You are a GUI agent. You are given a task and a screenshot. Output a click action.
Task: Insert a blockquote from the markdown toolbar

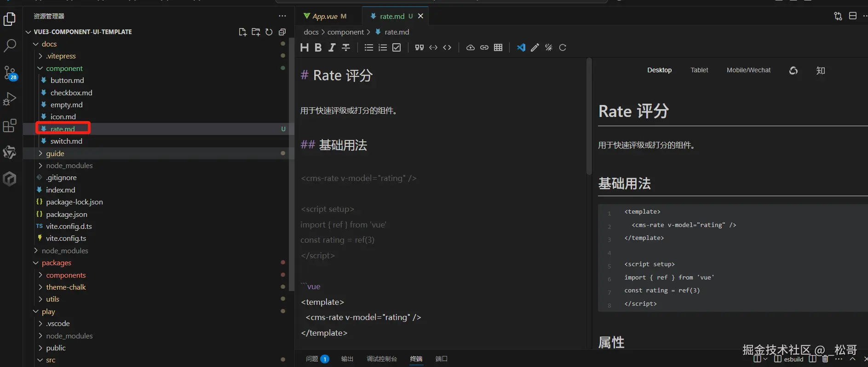419,47
